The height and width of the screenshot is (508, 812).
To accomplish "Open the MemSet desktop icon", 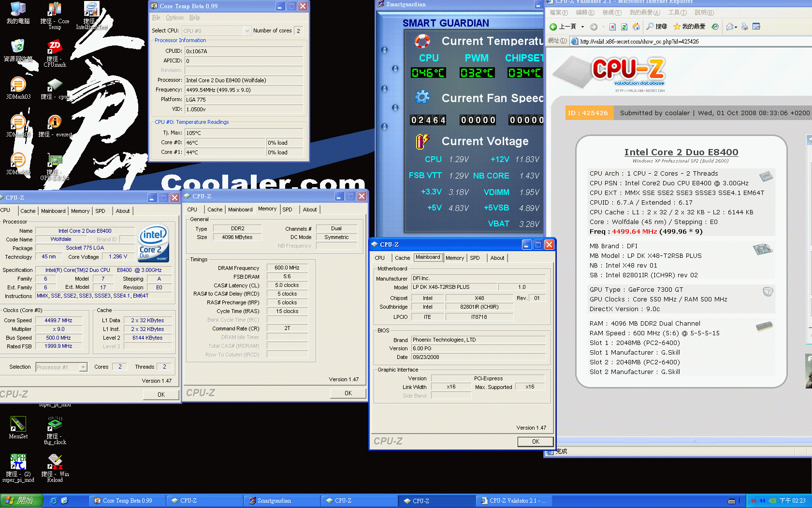I will (18, 428).
